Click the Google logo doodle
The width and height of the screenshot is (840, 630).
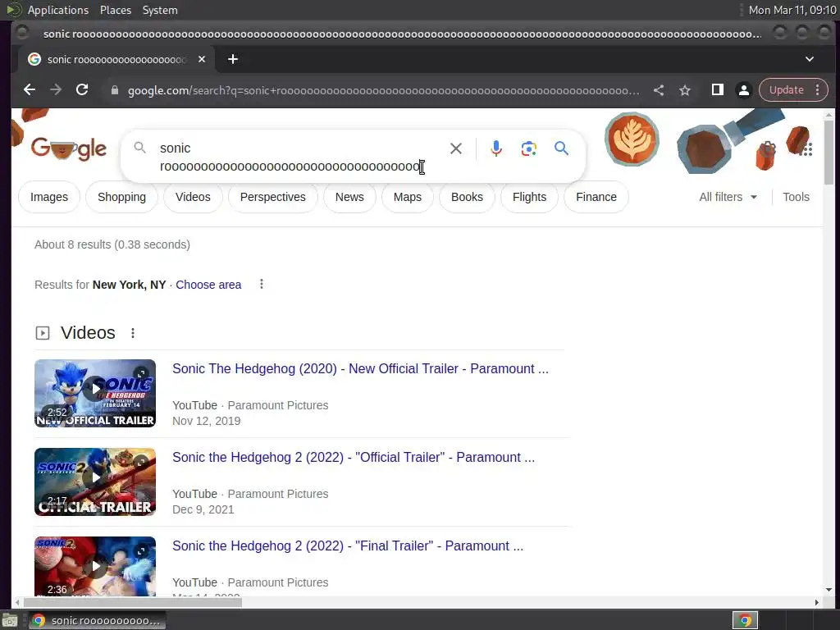tap(69, 148)
